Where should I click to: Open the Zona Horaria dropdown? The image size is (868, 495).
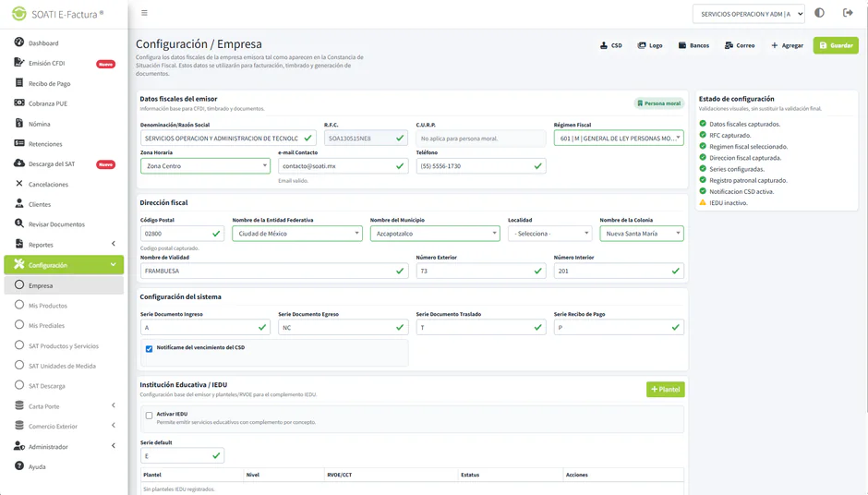pos(205,165)
